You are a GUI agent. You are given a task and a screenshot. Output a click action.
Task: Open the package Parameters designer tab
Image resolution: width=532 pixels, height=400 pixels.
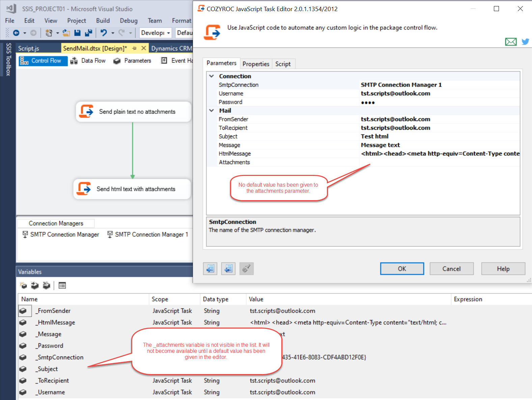132,61
